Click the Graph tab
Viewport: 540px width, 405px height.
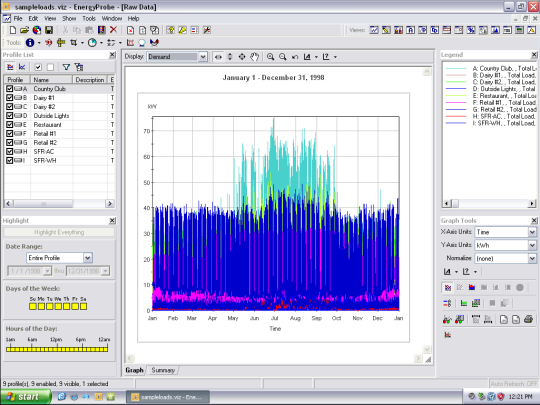tap(134, 370)
